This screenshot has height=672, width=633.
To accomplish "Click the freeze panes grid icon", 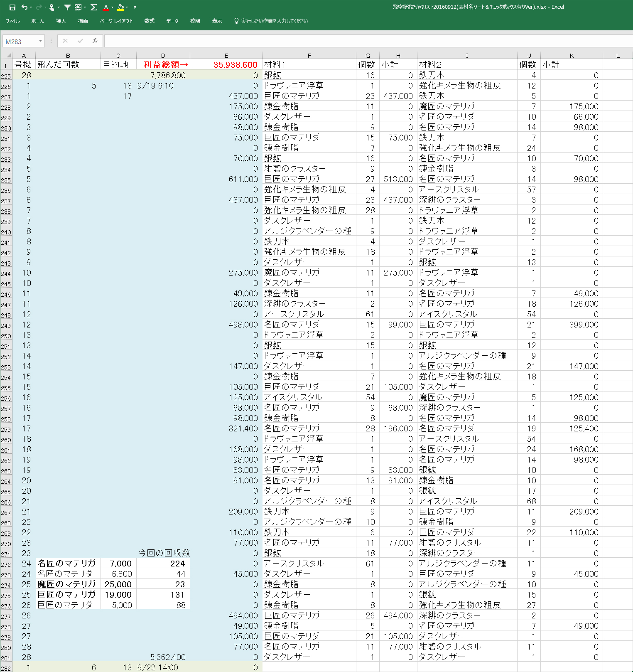I will 78,7.
